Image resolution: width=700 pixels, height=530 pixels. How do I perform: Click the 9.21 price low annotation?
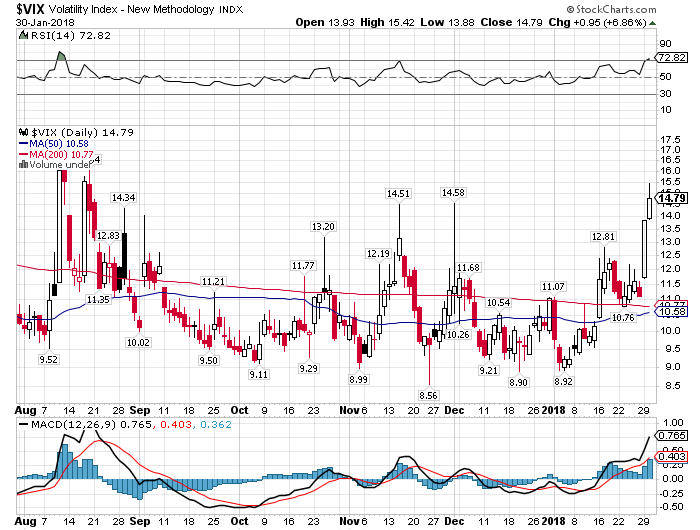[488, 370]
